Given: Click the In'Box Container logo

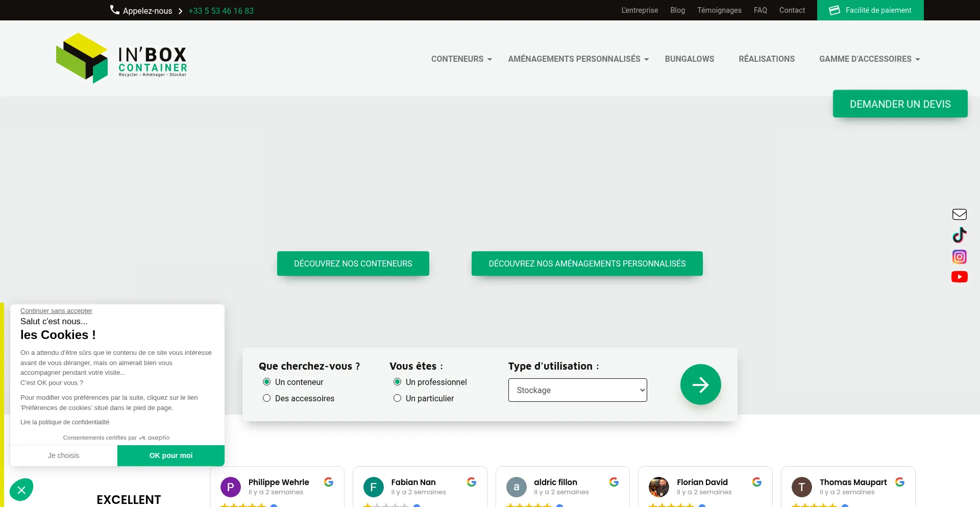Looking at the screenshot, I should pos(121,58).
